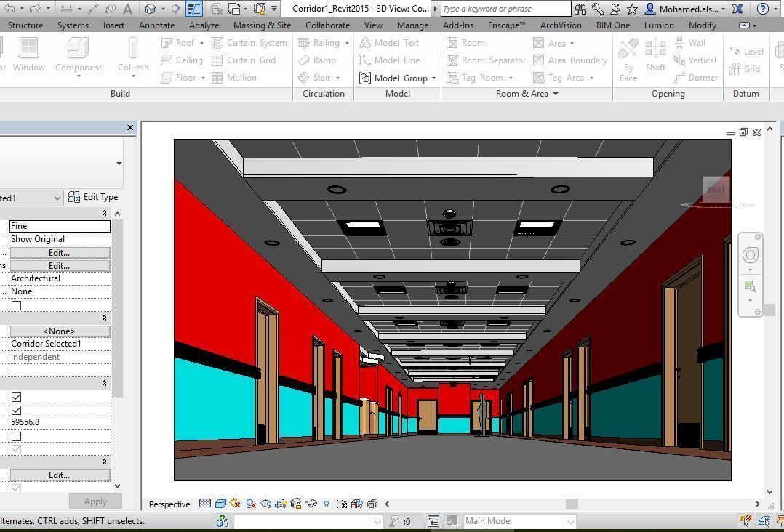Click the keyword search input field
Viewport: 784px width, 532px height.
click(505, 9)
